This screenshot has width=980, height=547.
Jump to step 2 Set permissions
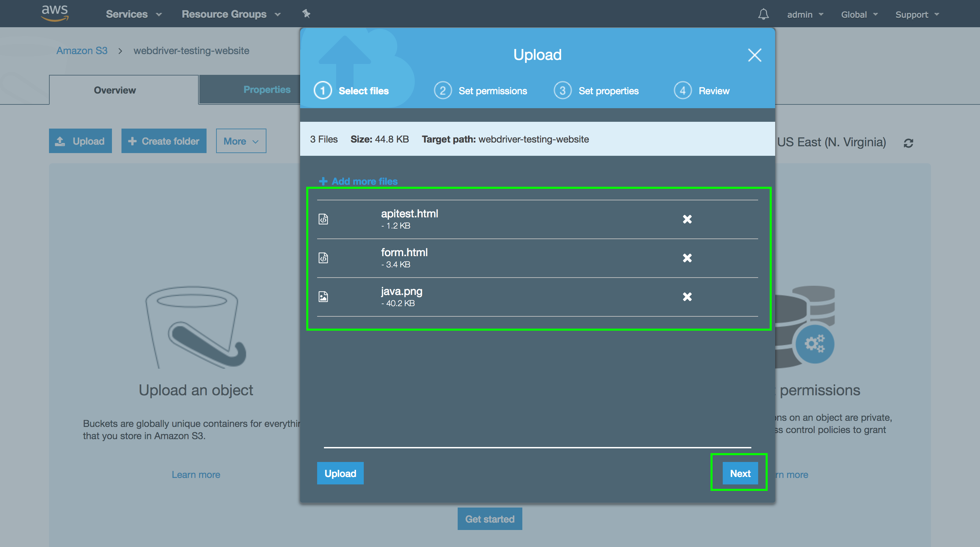click(x=480, y=91)
